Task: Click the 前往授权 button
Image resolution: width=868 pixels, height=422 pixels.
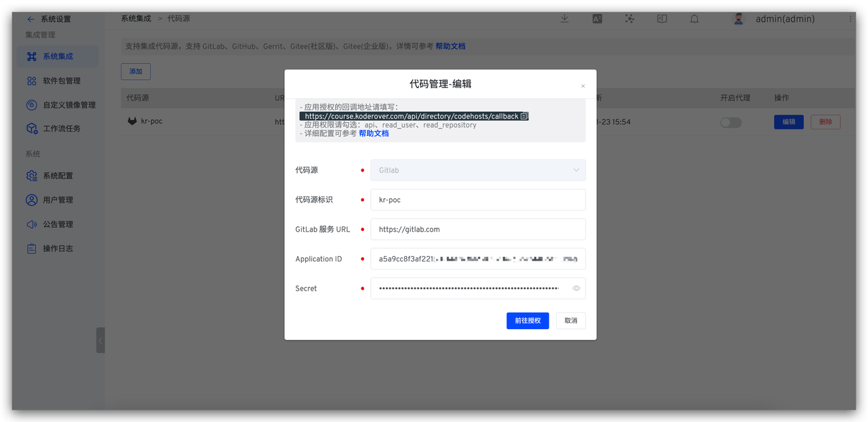Action: (x=528, y=320)
